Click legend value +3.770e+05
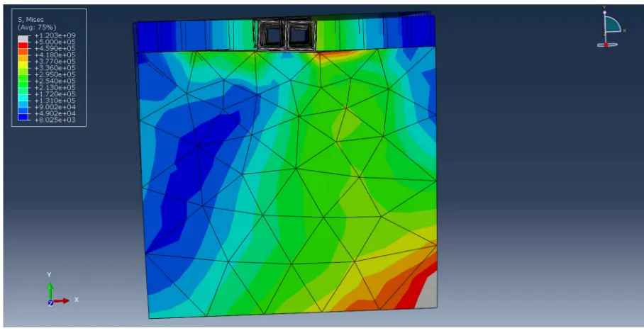The image size is (644, 333). pos(55,62)
